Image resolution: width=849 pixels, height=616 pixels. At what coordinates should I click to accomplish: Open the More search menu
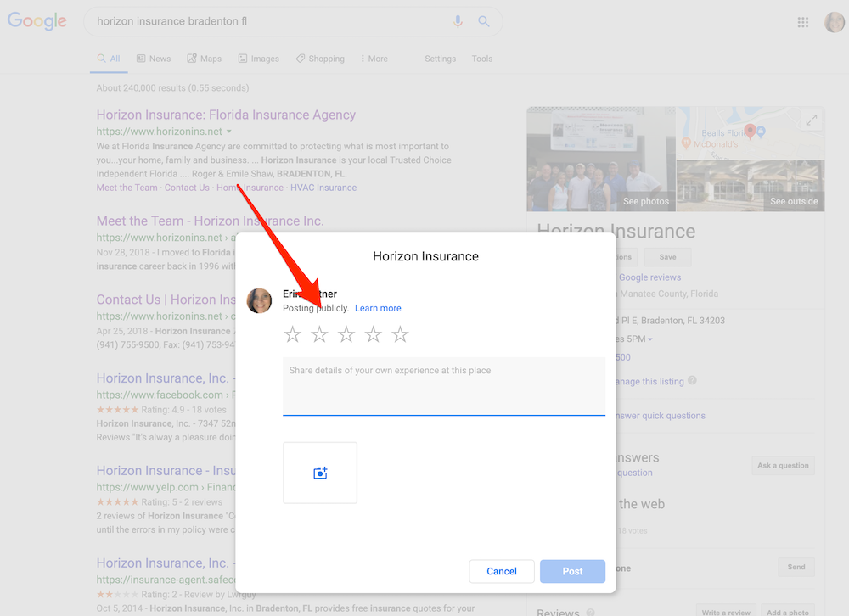click(374, 59)
